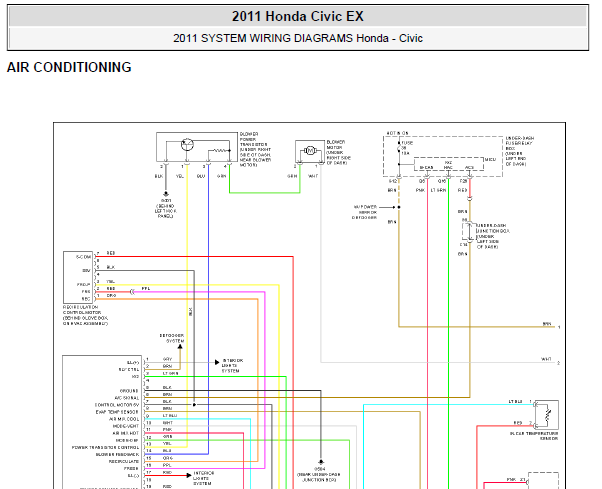The height and width of the screenshot is (489, 602).
Task: Click the arrowhead pointing to Defogger System
Action: [180, 347]
